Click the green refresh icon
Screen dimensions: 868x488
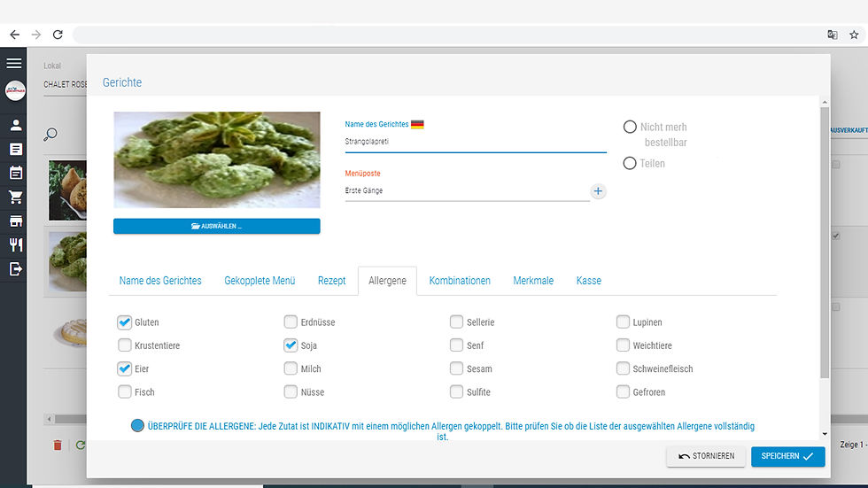point(81,445)
